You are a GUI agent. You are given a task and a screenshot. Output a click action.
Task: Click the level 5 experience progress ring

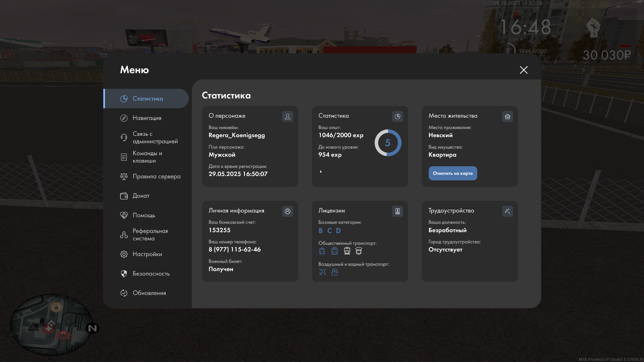388,143
